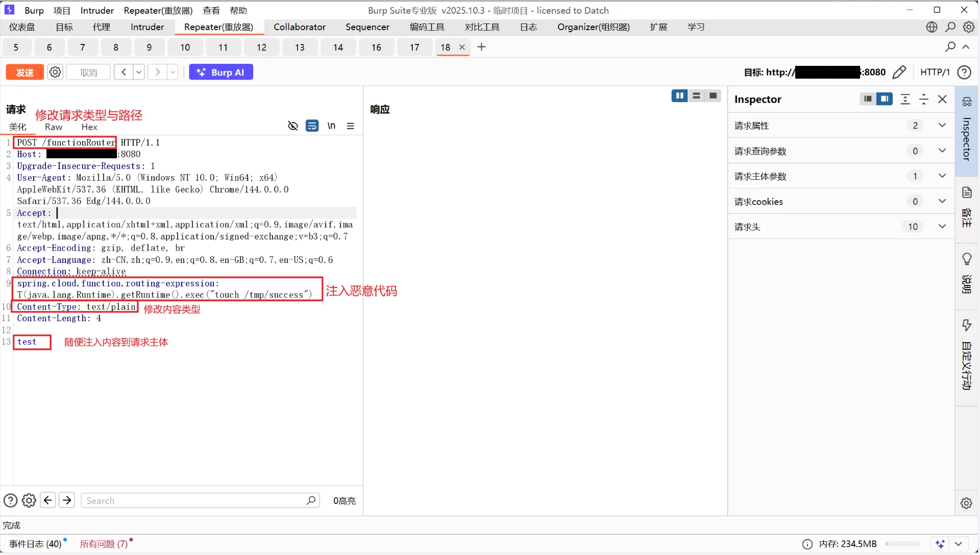
Task: Open Repeater help question mark icon
Action: coord(964,72)
